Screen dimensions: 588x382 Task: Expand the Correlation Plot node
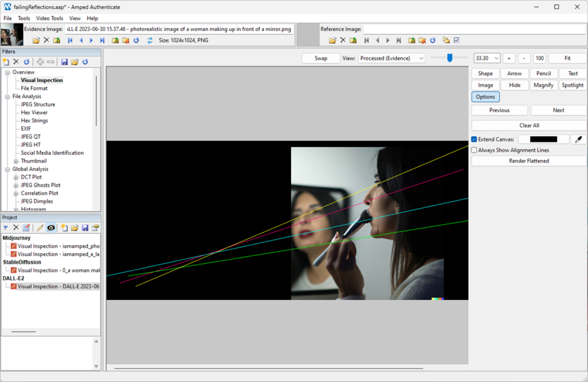16,194
